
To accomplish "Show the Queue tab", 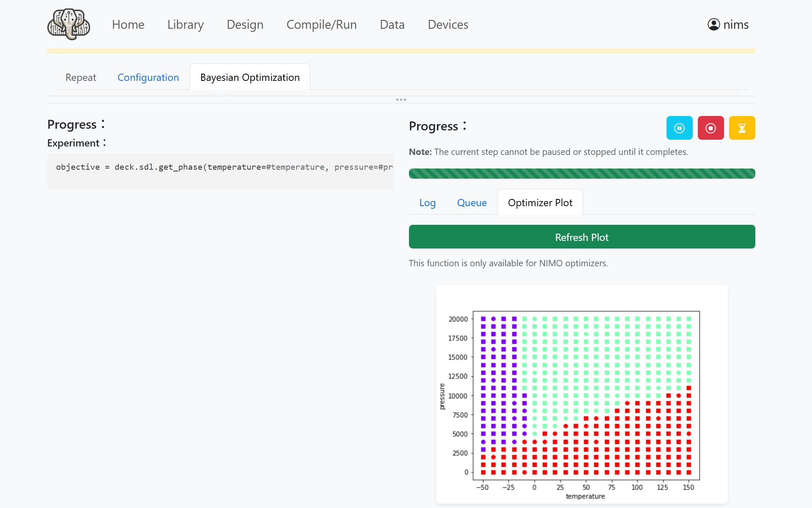I will (x=472, y=203).
